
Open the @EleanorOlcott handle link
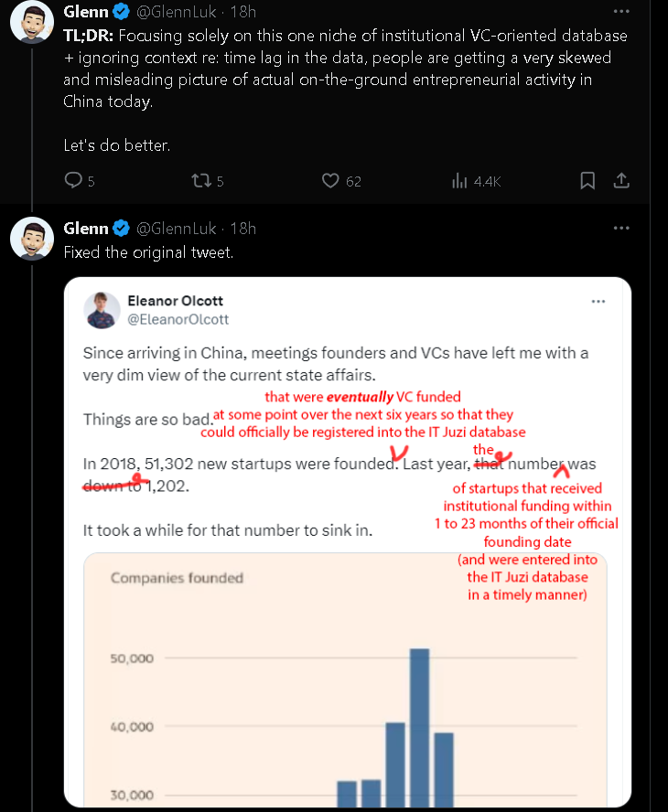[179, 319]
